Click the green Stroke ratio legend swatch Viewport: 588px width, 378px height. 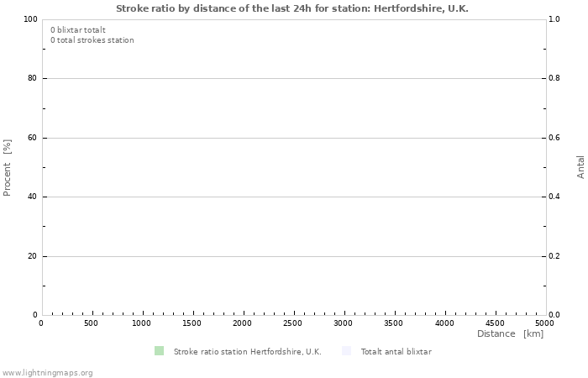(x=159, y=351)
